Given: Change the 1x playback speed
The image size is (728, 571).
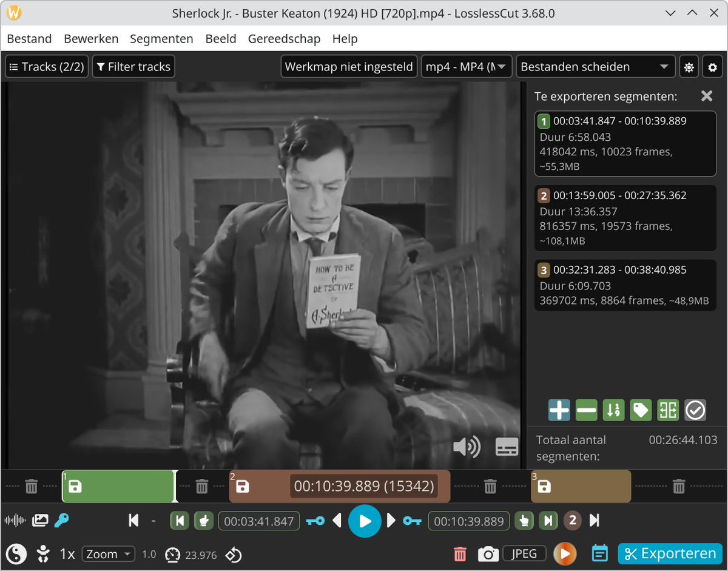Looking at the screenshot, I should [x=67, y=554].
